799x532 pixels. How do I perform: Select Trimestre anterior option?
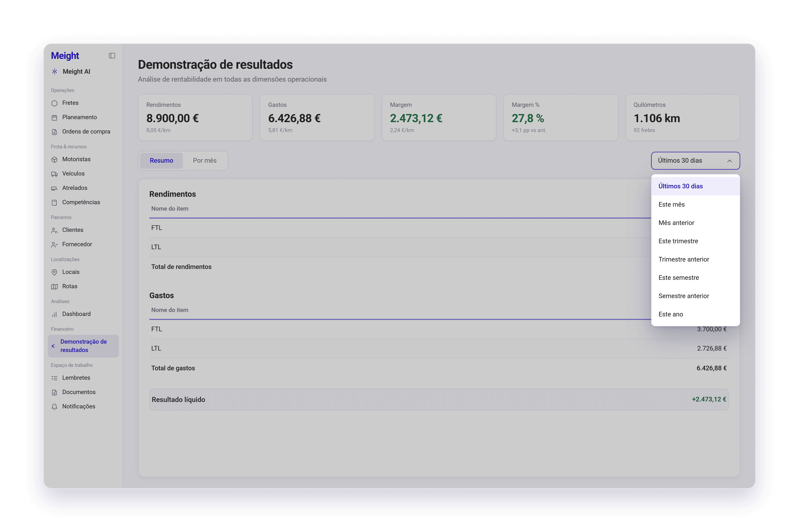[695, 259]
